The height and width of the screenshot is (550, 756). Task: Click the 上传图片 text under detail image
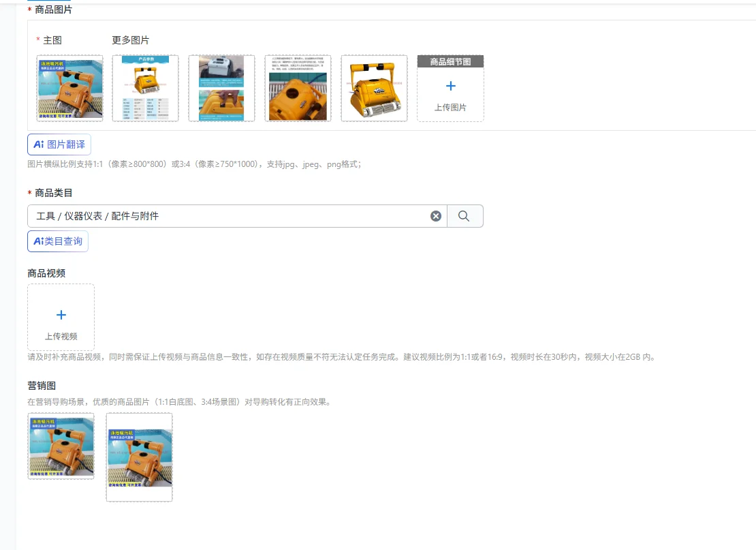[x=450, y=107]
